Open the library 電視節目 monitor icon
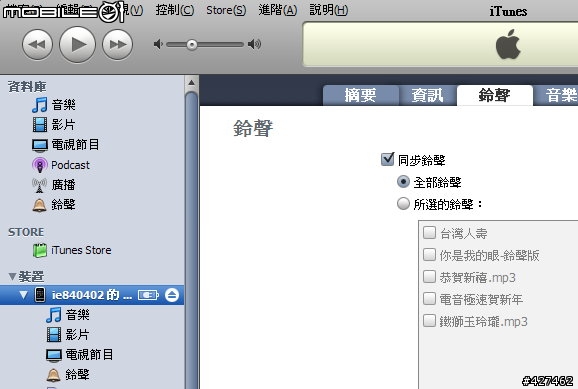Image resolution: width=578 pixels, height=389 pixels. (39, 145)
